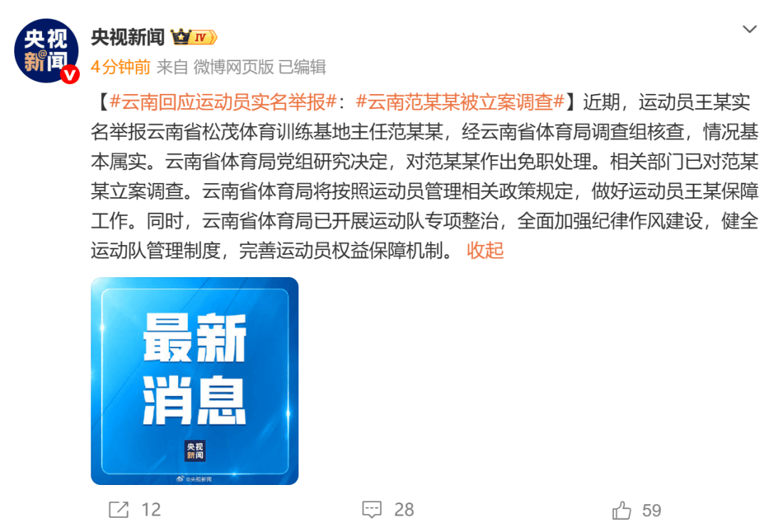Collapse the post text with 收起
This screenshot has width=769, height=532.
pyautogui.click(x=485, y=250)
